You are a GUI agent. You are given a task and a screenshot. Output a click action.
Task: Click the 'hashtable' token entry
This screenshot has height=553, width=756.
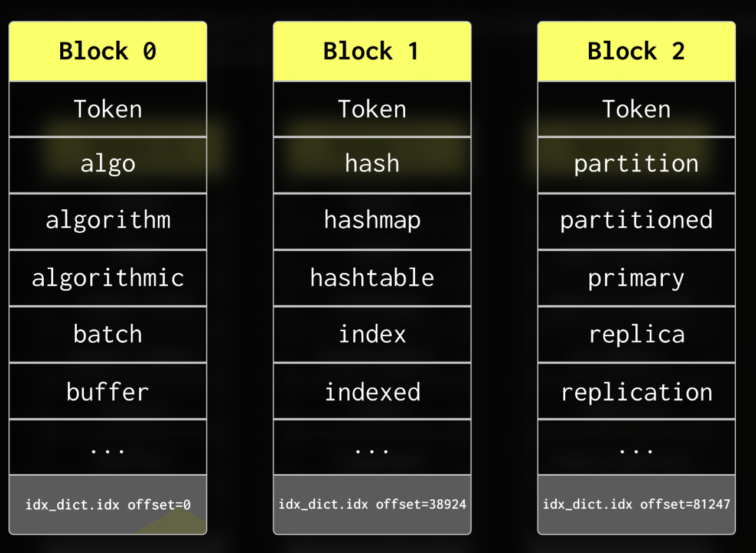tap(372, 278)
